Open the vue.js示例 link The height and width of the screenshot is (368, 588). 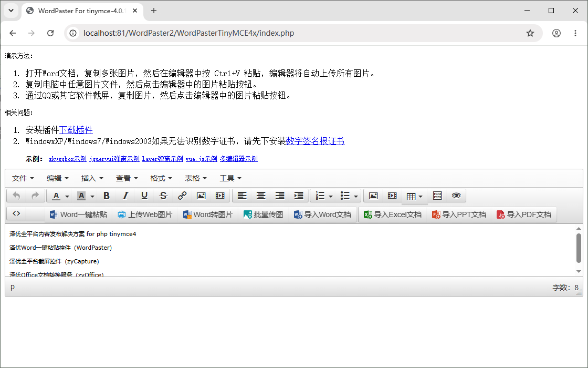202,159
